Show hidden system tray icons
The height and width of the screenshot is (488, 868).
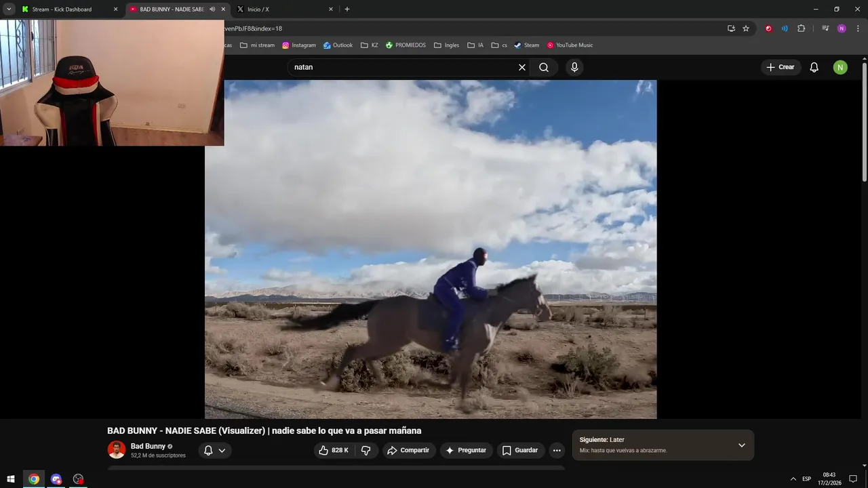click(x=793, y=479)
